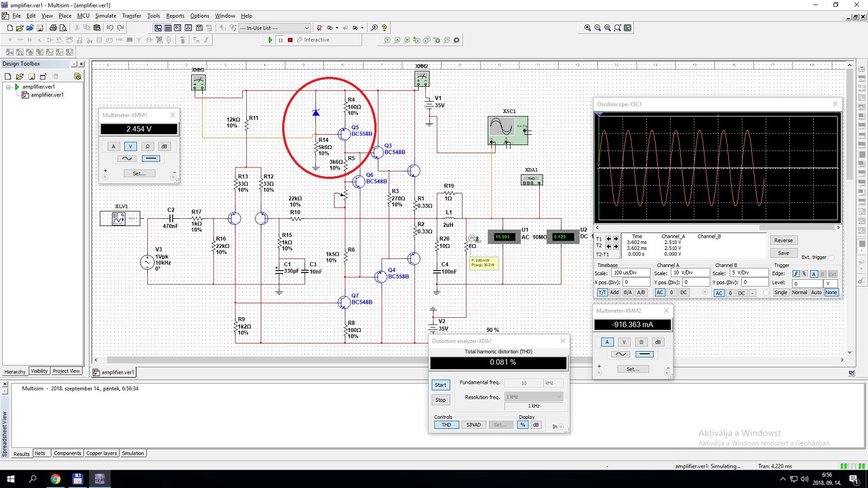This screenshot has height=488, width=868.
Task: Select DC coupling for oscilloscope Channel A
Action: pyautogui.click(x=684, y=293)
